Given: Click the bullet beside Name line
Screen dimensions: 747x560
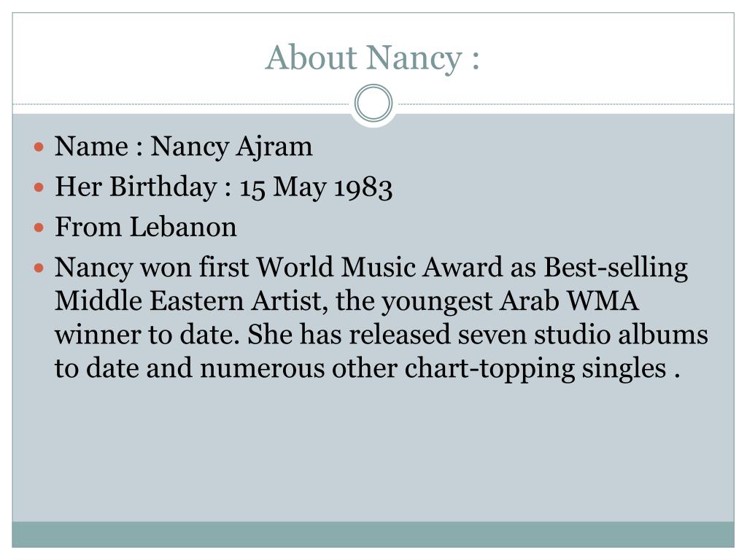Looking at the screenshot, I should [x=39, y=147].
